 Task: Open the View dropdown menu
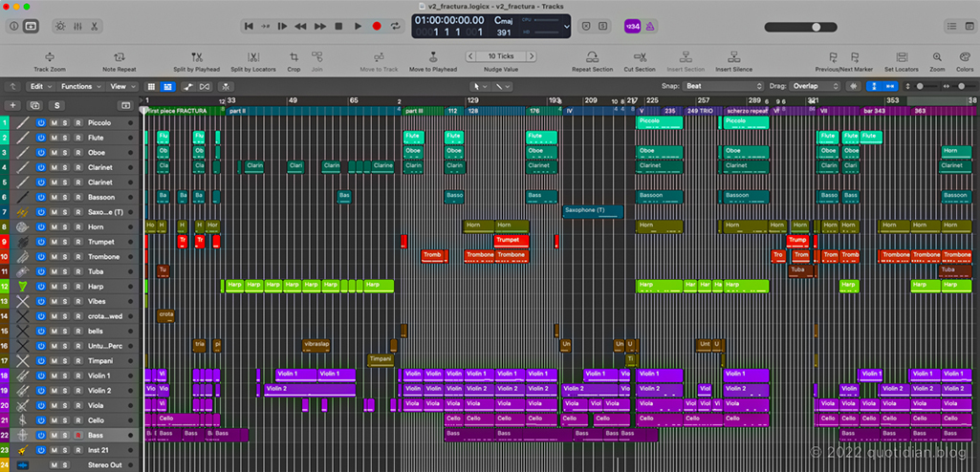tap(121, 86)
